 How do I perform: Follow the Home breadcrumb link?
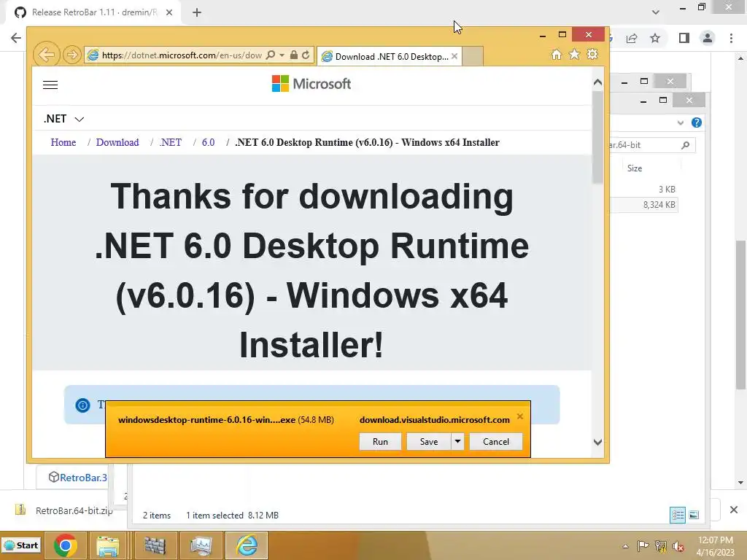point(63,142)
